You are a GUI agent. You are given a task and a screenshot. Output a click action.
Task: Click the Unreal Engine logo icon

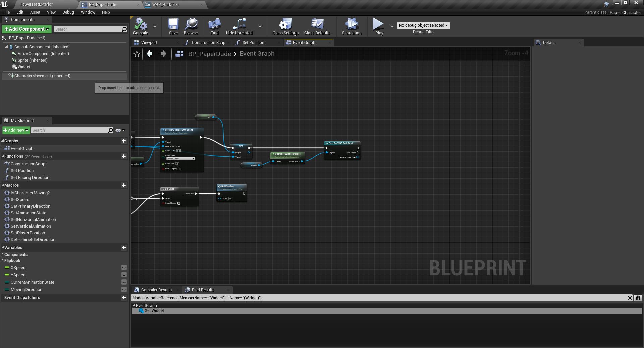(x=4, y=4)
